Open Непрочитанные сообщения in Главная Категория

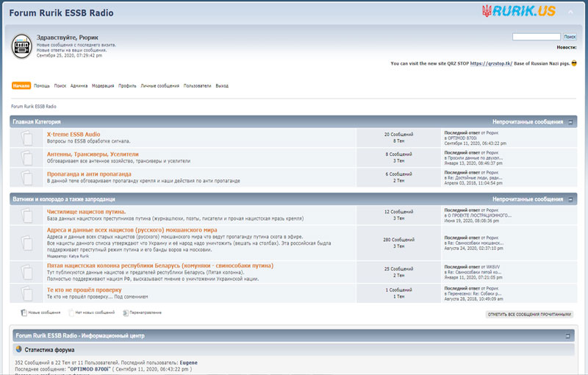528,122
